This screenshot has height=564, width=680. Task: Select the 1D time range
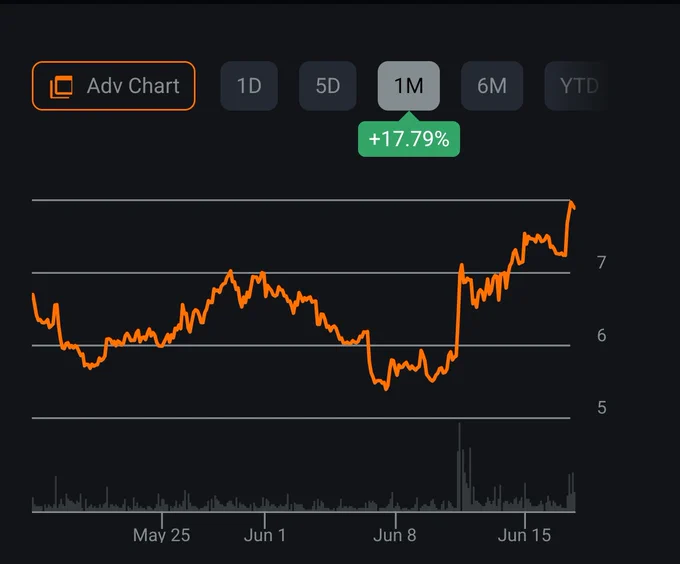click(249, 86)
